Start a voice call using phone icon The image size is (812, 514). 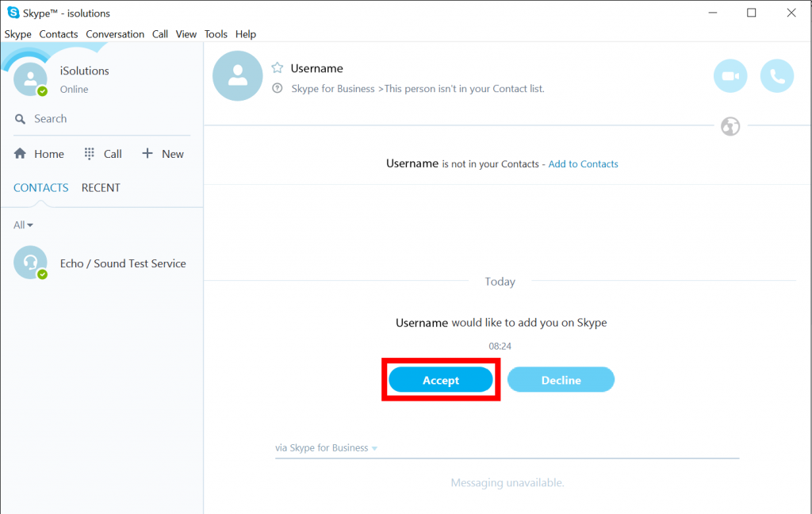(776, 76)
